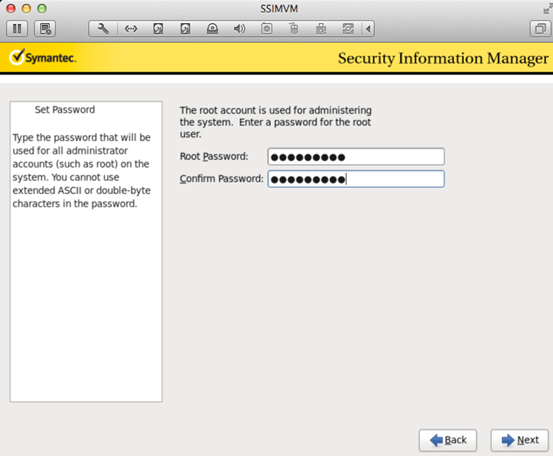Viewport: 553px width, 456px height.
Task: Click the sidebar password help paragraph
Action: click(x=82, y=170)
